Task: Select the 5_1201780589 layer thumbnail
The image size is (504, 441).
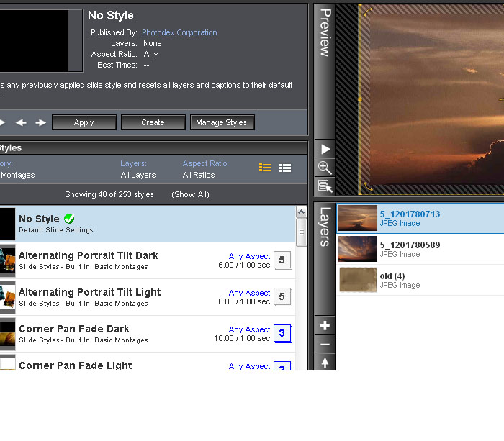Action: 358,249
